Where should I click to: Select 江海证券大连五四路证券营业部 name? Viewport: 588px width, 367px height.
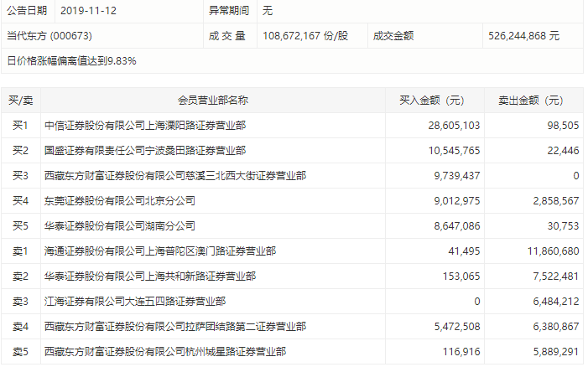tap(135, 302)
